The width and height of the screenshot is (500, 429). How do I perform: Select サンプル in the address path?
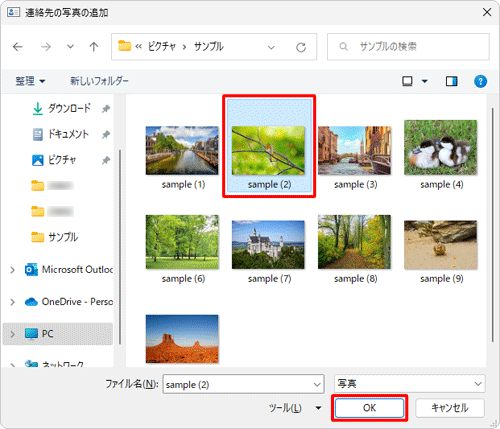coord(209,47)
